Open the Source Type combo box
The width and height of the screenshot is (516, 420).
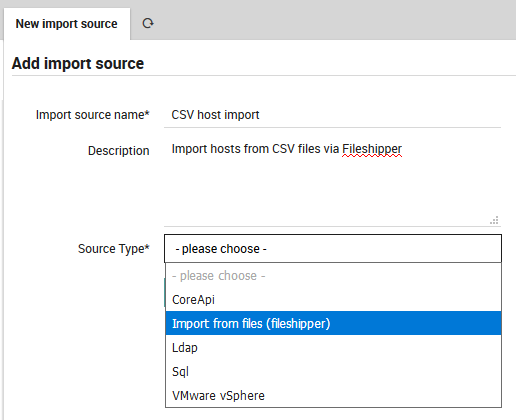click(x=333, y=249)
